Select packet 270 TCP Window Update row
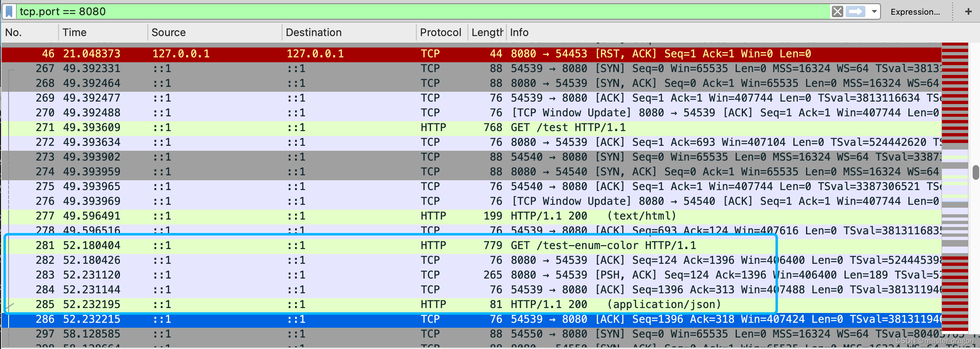The width and height of the screenshot is (980, 349). point(472,113)
